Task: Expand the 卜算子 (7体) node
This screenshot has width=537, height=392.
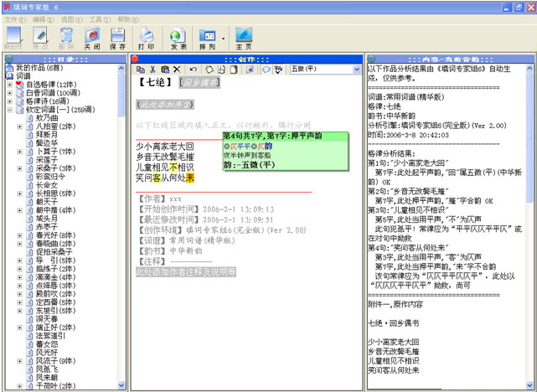Action: (x=19, y=152)
